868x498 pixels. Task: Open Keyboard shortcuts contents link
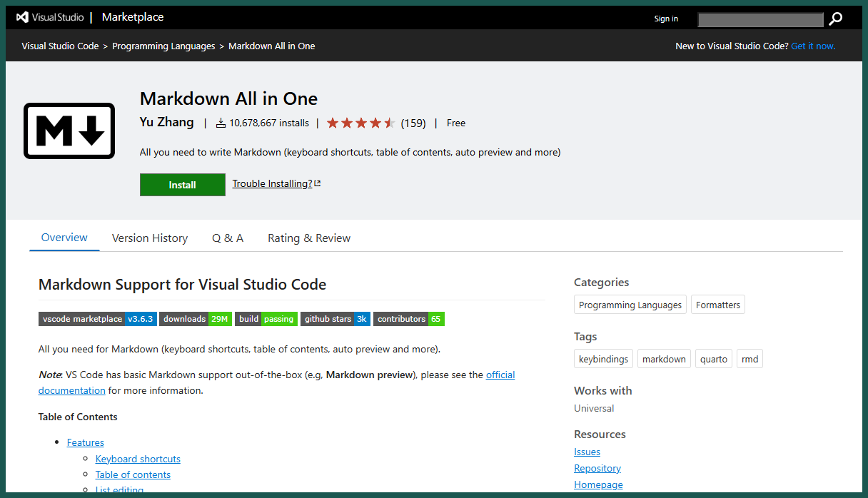[138, 459]
